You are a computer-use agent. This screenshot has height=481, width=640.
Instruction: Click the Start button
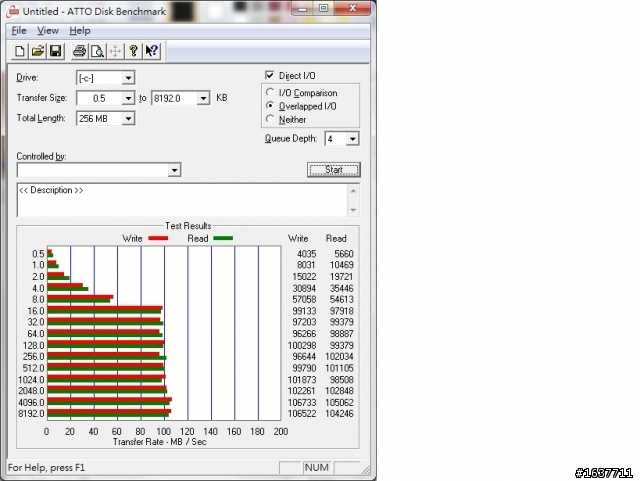(333, 169)
